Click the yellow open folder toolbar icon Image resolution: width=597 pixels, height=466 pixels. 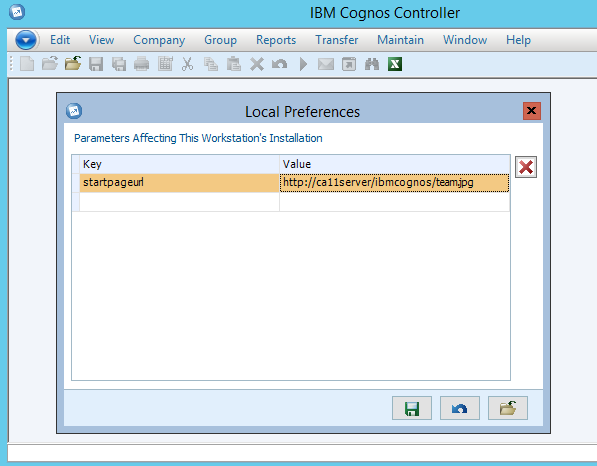point(73,64)
